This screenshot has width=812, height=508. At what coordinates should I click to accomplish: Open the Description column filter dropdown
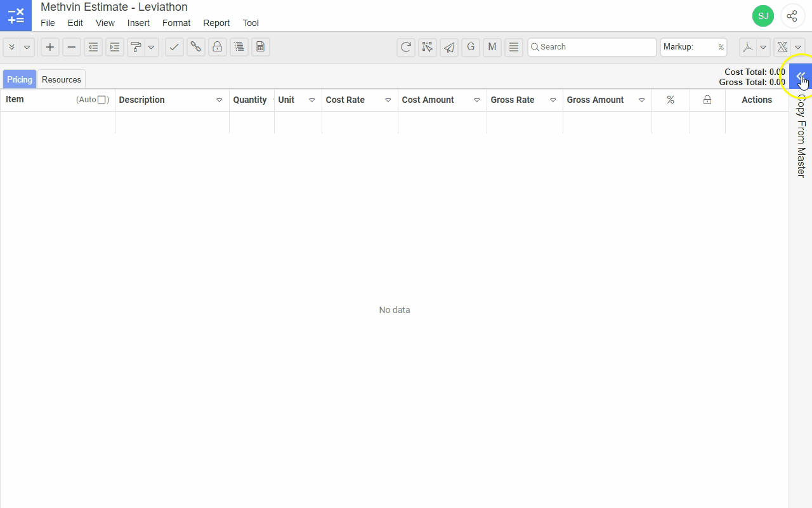[x=219, y=100]
